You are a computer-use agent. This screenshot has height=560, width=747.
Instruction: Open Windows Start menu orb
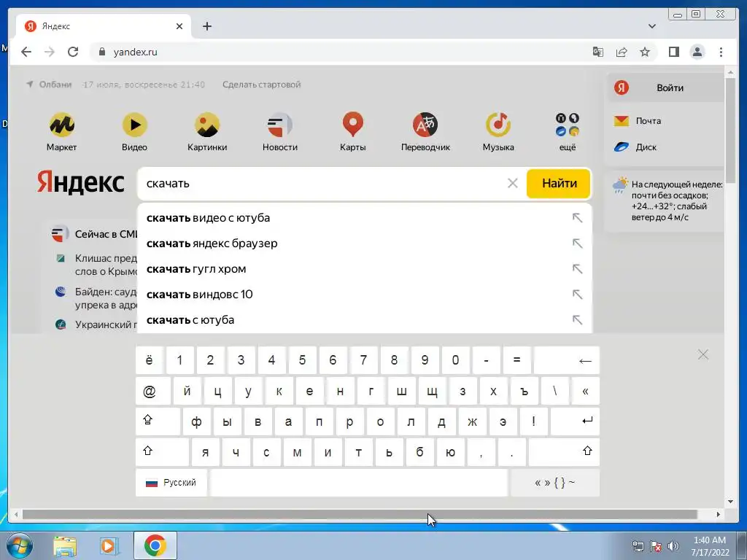(19, 545)
